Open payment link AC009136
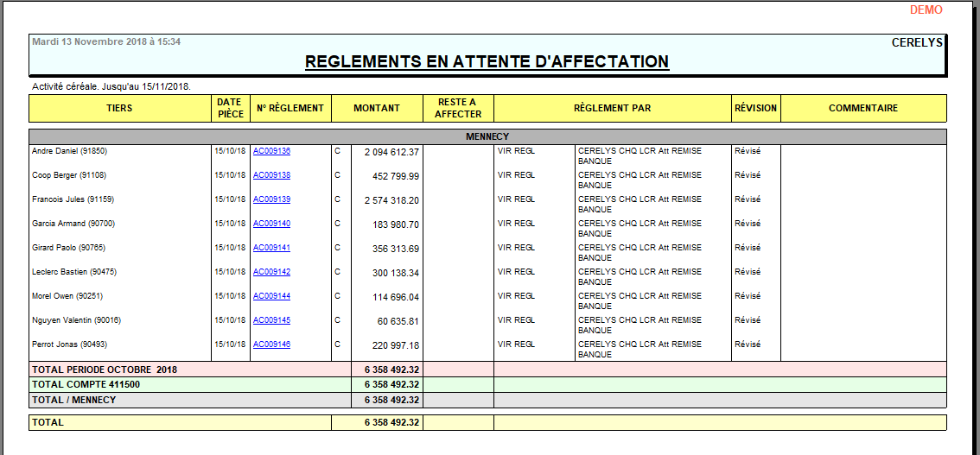 (271, 151)
